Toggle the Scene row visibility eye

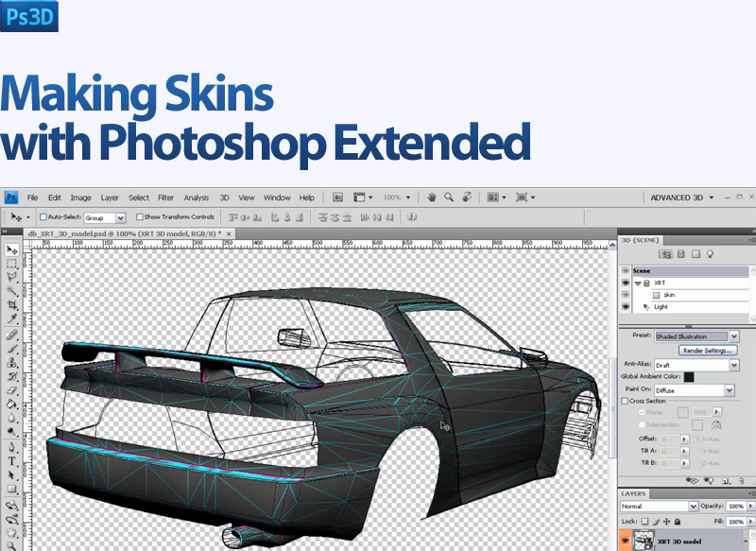pyautogui.click(x=626, y=271)
